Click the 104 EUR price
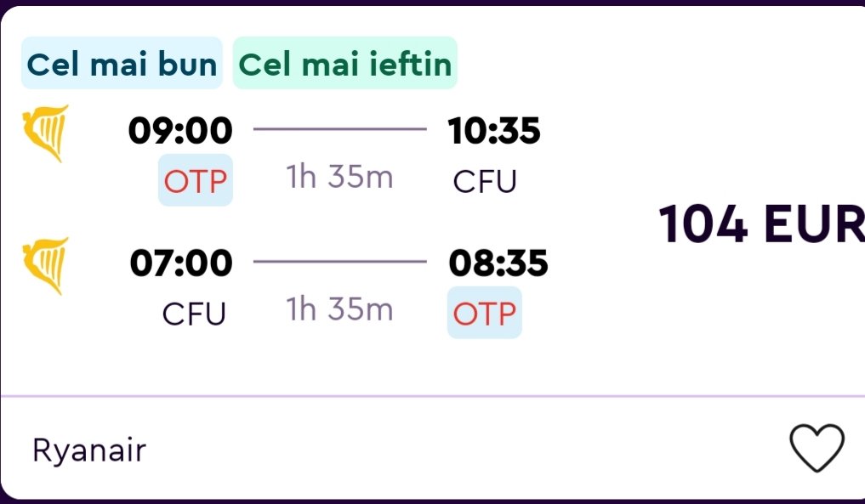Screen dimensions: 865x504 tap(761, 225)
